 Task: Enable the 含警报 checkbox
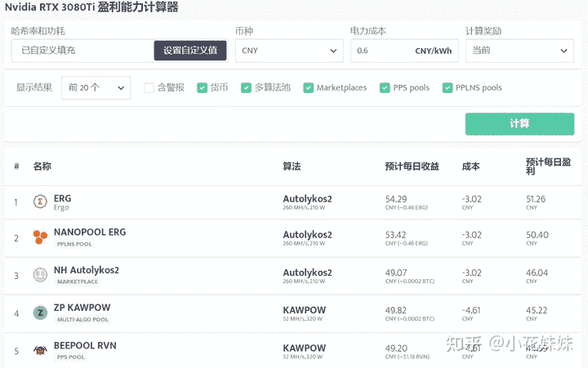(149, 87)
